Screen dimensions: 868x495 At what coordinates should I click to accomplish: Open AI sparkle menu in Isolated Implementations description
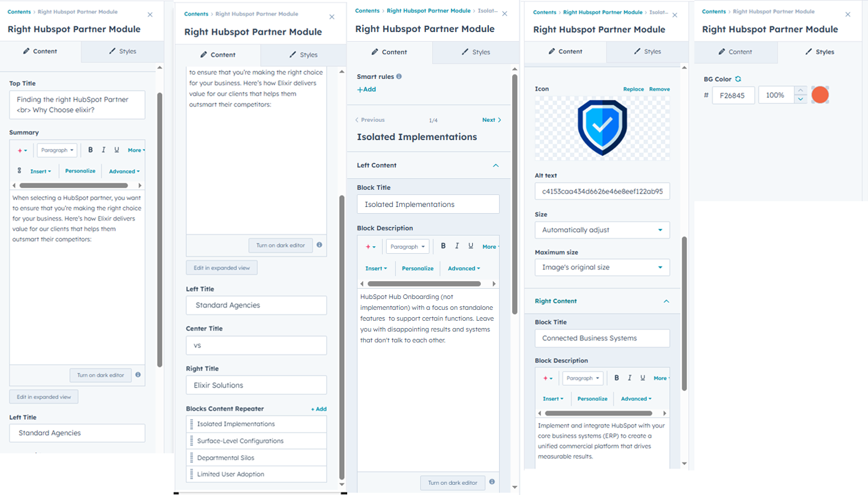click(x=371, y=247)
